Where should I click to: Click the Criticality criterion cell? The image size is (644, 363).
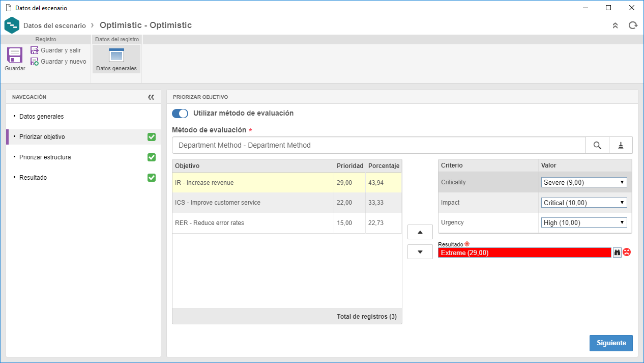point(488,182)
